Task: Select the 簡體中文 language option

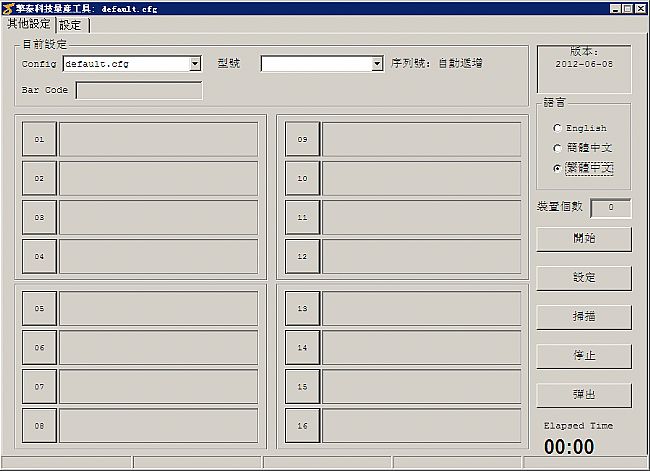Action: (557, 148)
